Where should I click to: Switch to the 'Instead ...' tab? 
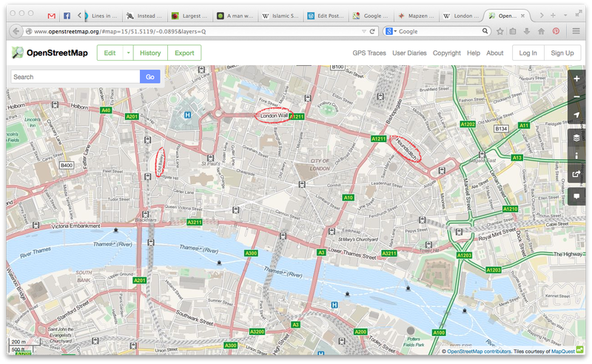tap(146, 16)
